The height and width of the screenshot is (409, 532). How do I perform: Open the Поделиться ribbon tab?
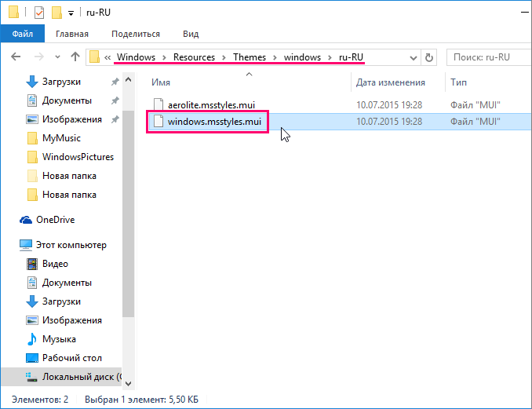click(x=136, y=34)
